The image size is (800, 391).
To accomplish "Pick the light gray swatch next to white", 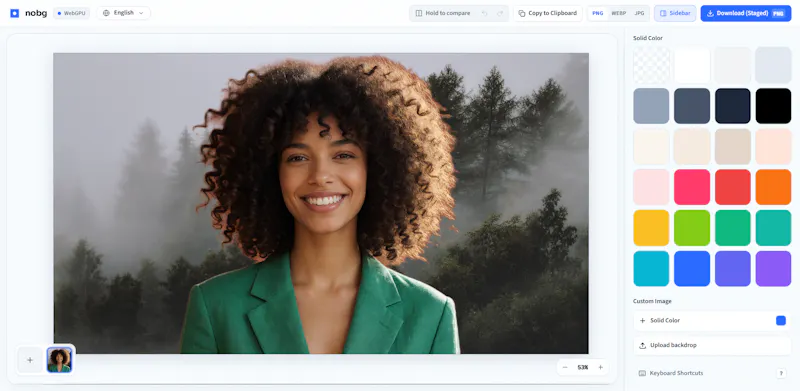I will click(x=733, y=65).
